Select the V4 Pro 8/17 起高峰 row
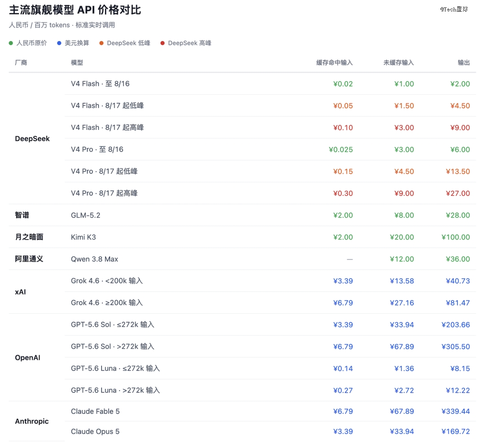487x448 pixels. coord(270,193)
